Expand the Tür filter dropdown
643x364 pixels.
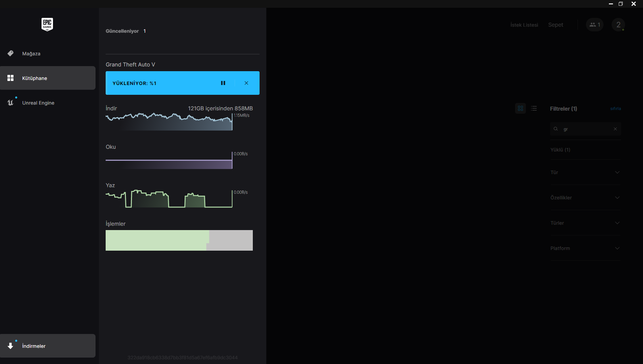(x=586, y=172)
